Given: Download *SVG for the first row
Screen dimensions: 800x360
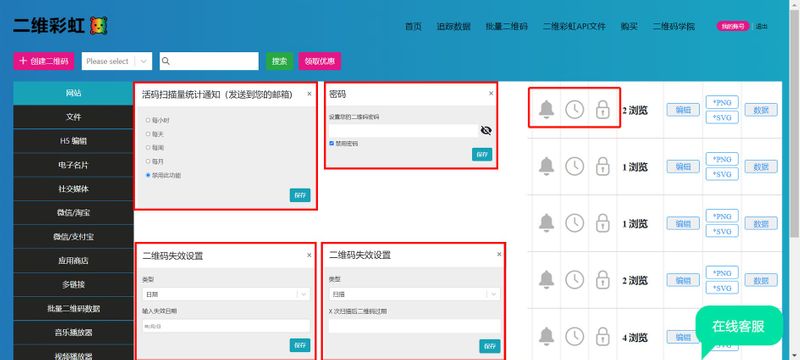Looking at the screenshot, I should coord(722,117).
